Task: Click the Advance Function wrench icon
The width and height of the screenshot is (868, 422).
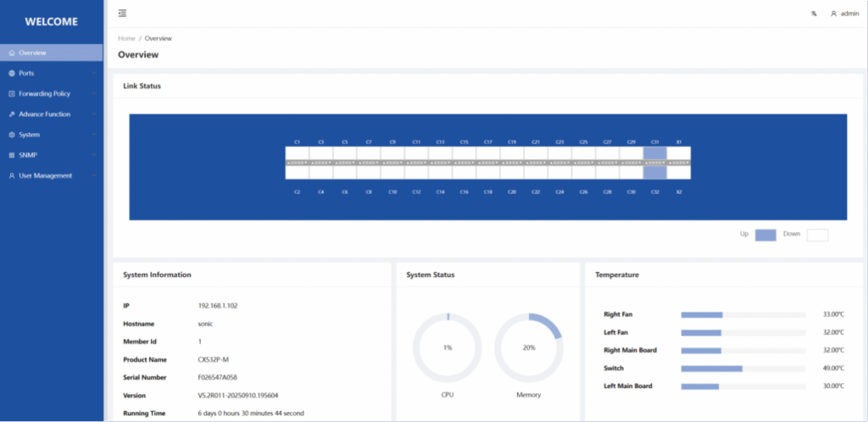Action: 11,114
